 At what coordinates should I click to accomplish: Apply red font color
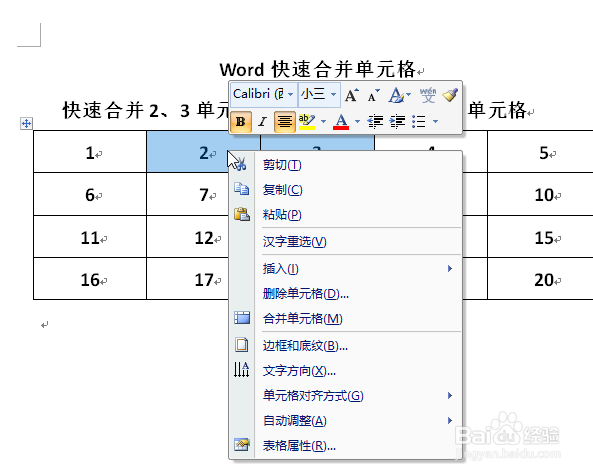[341, 122]
